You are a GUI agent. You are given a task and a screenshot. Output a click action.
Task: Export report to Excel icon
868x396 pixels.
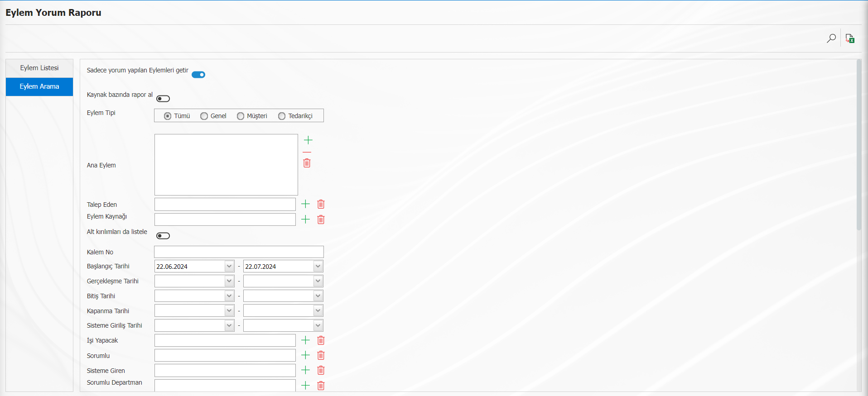[850, 38]
